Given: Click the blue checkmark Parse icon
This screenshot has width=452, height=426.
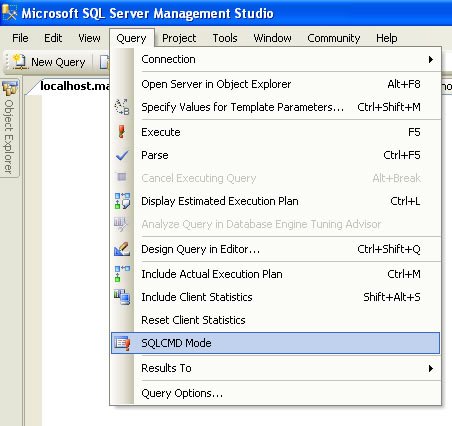Looking at the screenshot, I should click(x=122, y=155).
